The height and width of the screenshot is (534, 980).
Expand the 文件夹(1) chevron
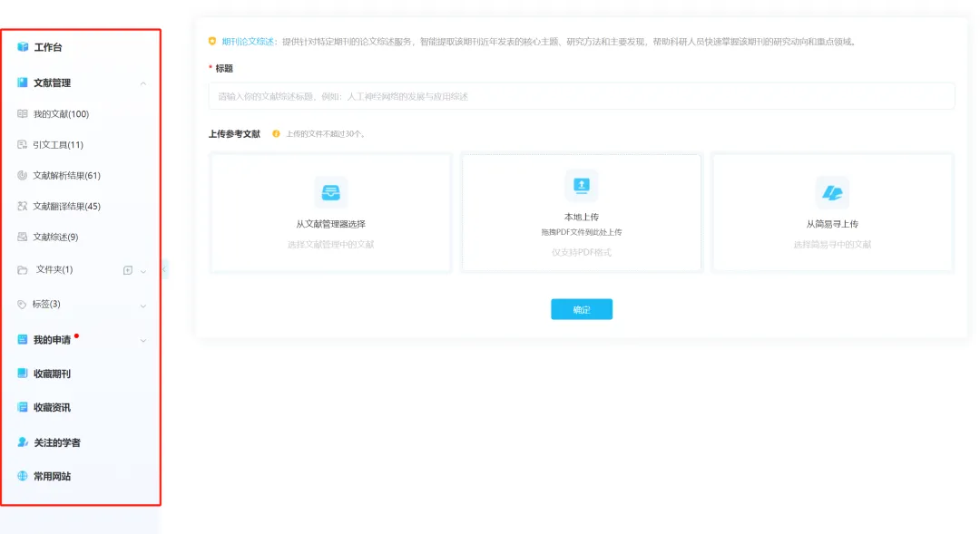pos(143,271)
